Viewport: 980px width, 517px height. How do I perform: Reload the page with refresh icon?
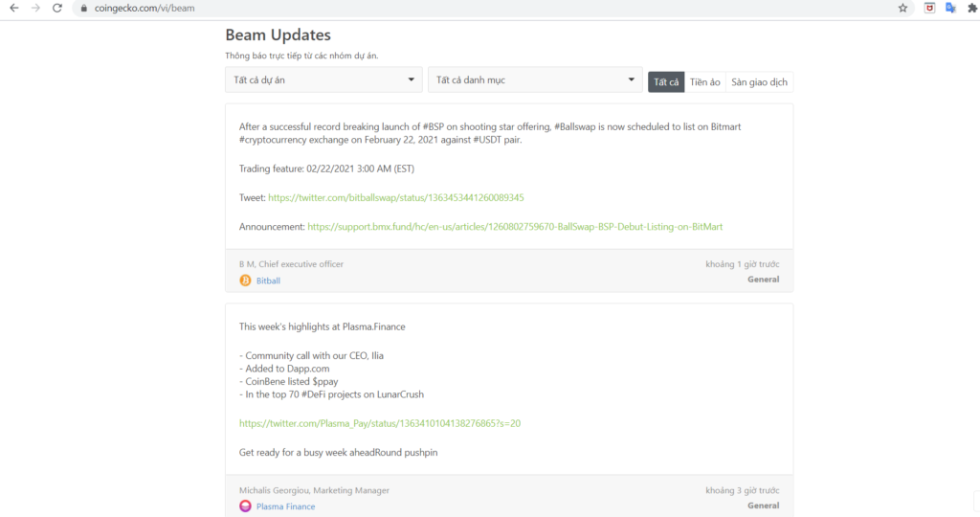[x=57, y=8]
